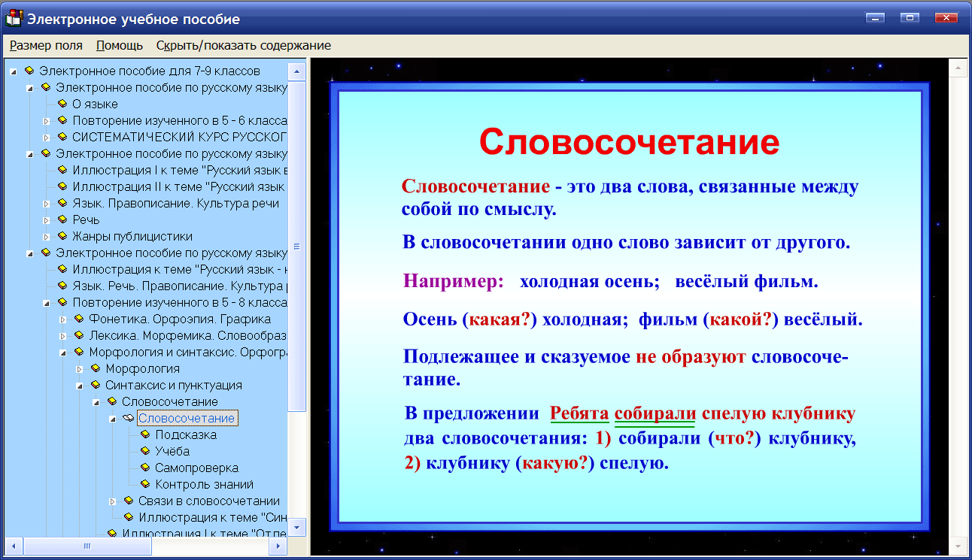Click the application books icon in title bar
The height and width of the screenshot is (560, 972).
click(x=14, y=18)
